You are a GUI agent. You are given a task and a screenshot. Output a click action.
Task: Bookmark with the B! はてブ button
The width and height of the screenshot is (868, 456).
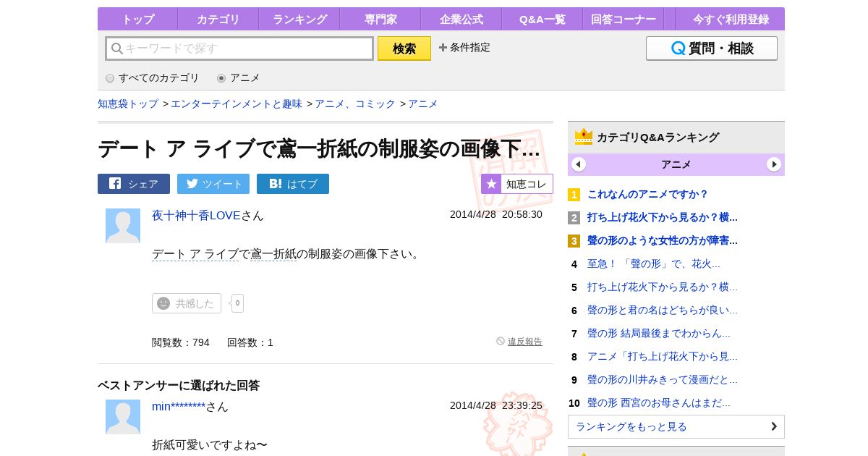point(293,184)
